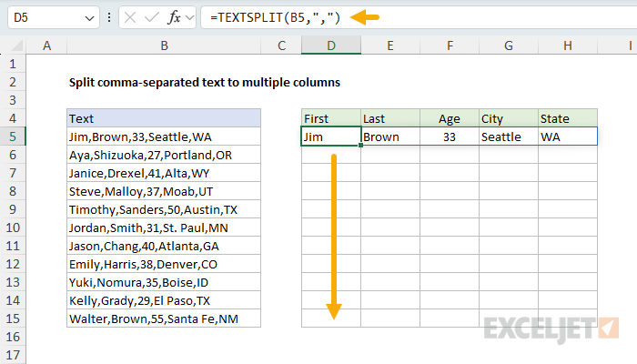Screen dimensions: 637x364
Task: Select row 5 header
Action: [x=13, y=136]
